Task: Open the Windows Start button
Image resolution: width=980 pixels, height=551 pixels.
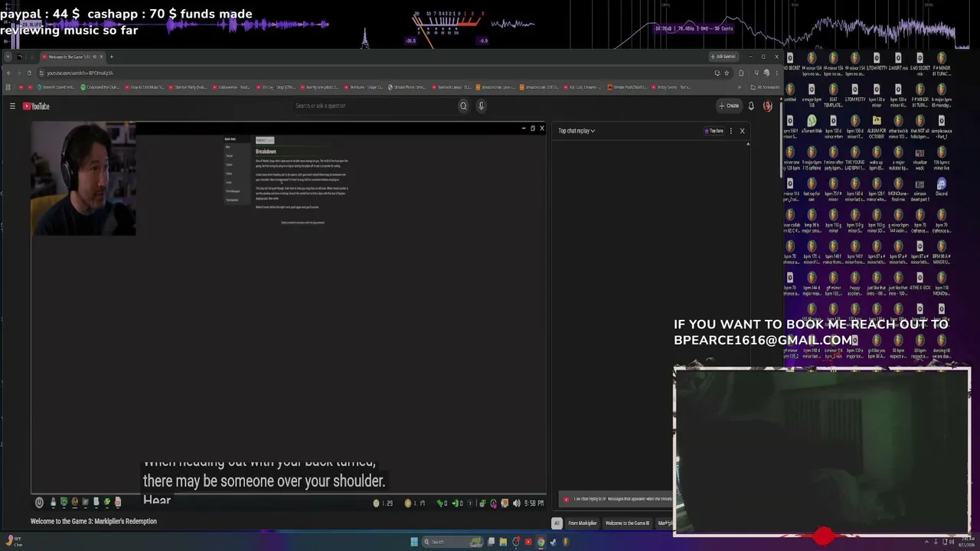Action: click(414, 542)
